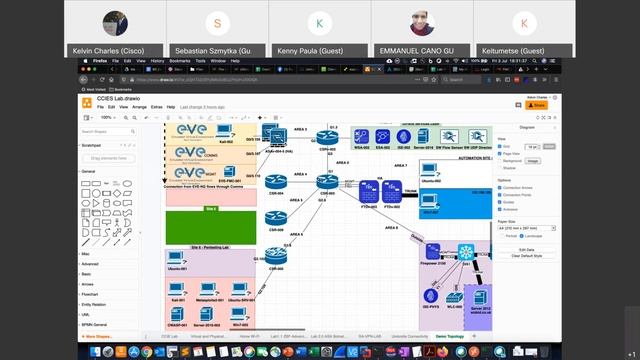Select the ISE-002 fingerprint icon
This screenshot has width=640, height=360.
tap(403, 136)
